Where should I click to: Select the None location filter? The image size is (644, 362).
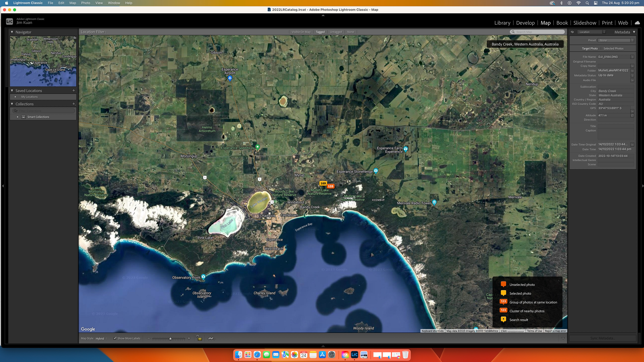(x=351, y=32)
